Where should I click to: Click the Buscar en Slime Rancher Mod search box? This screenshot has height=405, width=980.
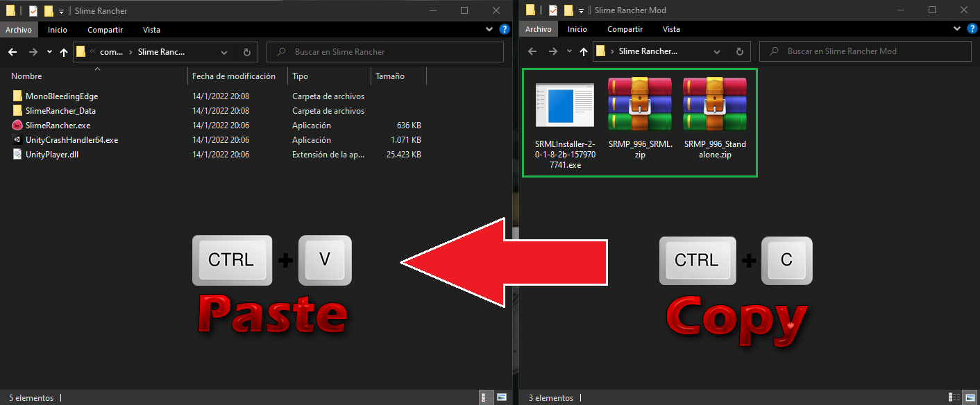865,51
